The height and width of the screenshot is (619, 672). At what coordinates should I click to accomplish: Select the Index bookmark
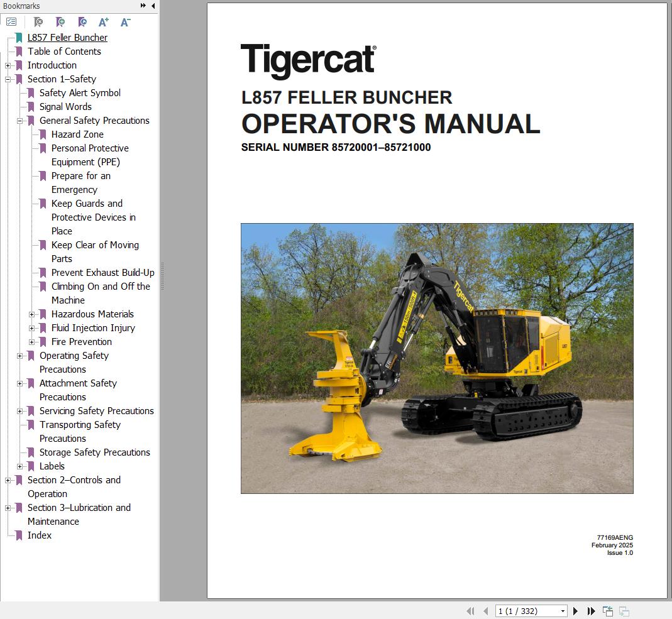(40, 535)
